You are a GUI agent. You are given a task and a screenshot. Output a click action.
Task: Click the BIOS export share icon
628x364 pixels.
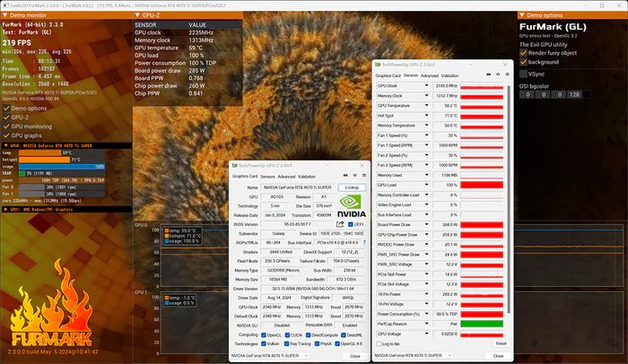(x=340, y=224)
